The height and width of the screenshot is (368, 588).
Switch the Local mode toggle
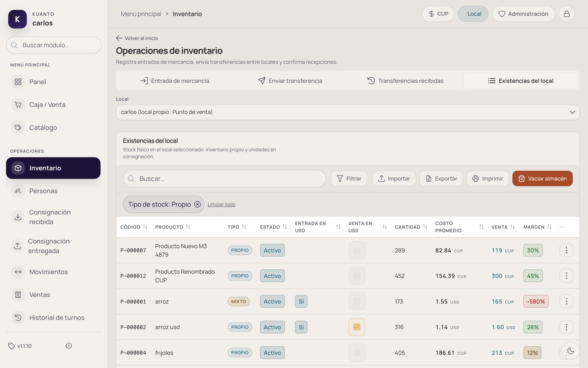click(x=473, y=14)
